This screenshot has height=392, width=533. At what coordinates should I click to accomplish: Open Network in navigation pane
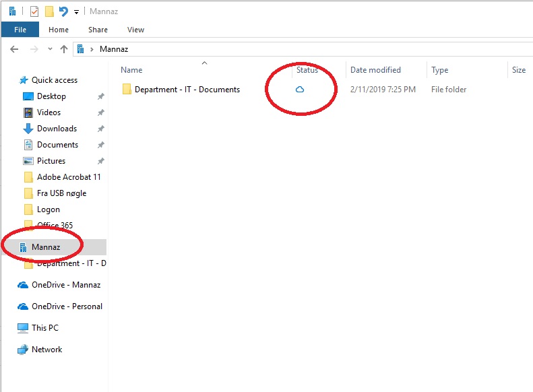(47, 350)
